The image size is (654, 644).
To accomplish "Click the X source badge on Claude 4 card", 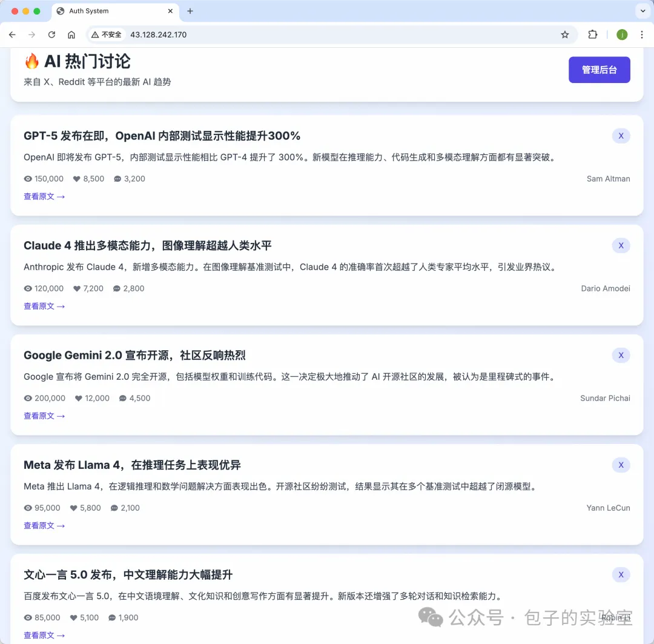I will tap(621, 246).
